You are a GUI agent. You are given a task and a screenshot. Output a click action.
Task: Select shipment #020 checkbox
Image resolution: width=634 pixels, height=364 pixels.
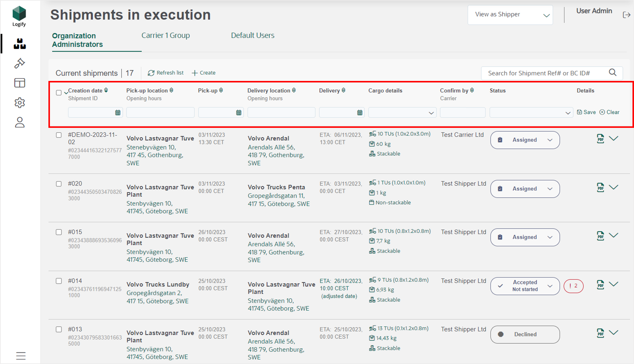click(x=59, y=184)
